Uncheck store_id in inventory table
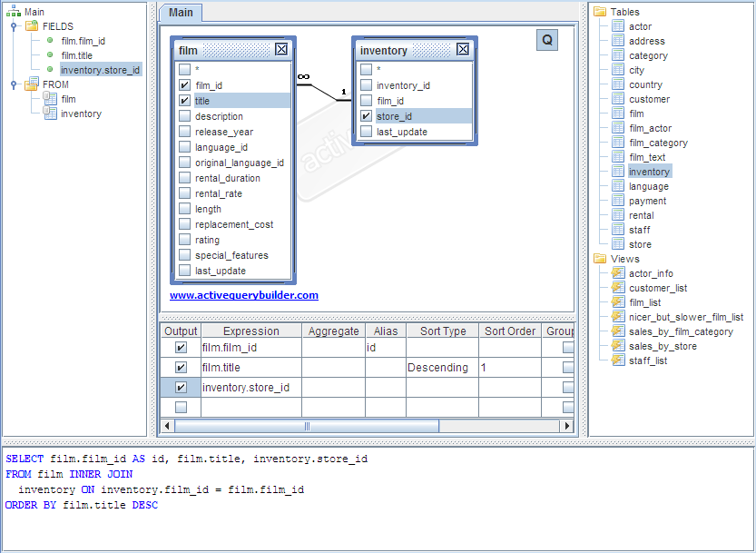The image size is (756, 553). point(367,116)
